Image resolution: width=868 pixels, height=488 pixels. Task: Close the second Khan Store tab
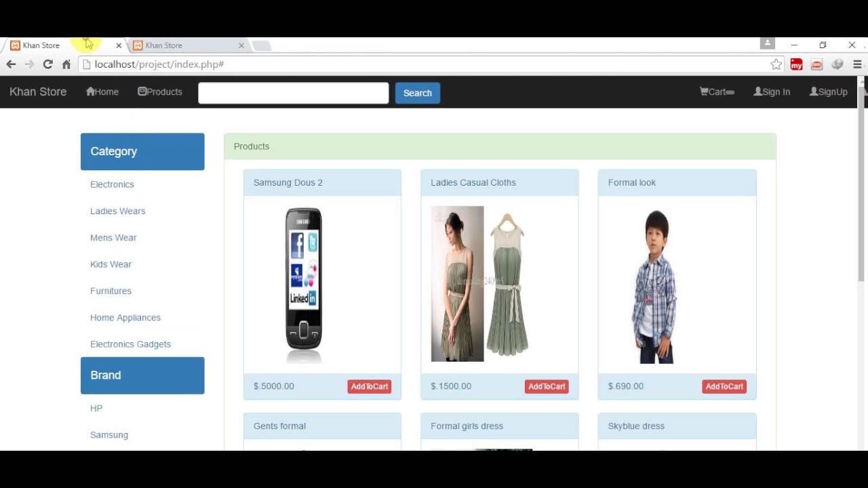click(x=241, y=45)
